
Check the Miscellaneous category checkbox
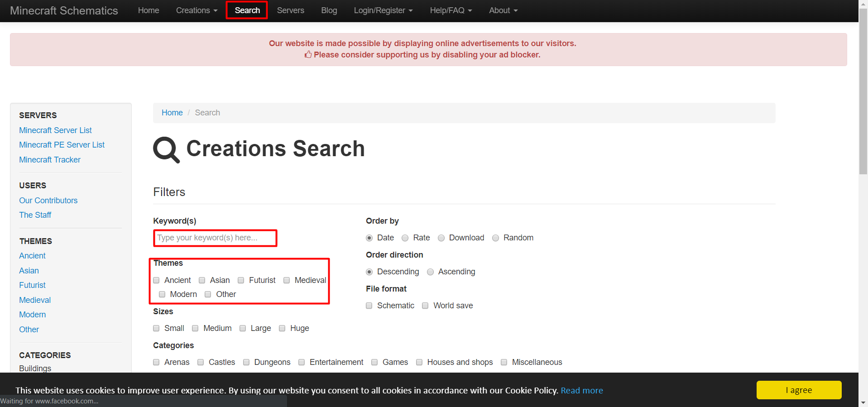click(504, 362)
